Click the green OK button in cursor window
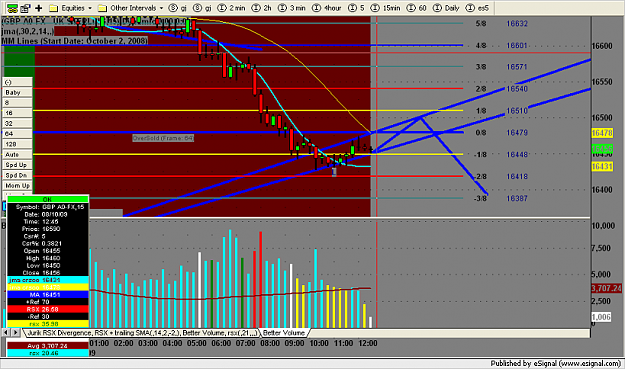 48,199
